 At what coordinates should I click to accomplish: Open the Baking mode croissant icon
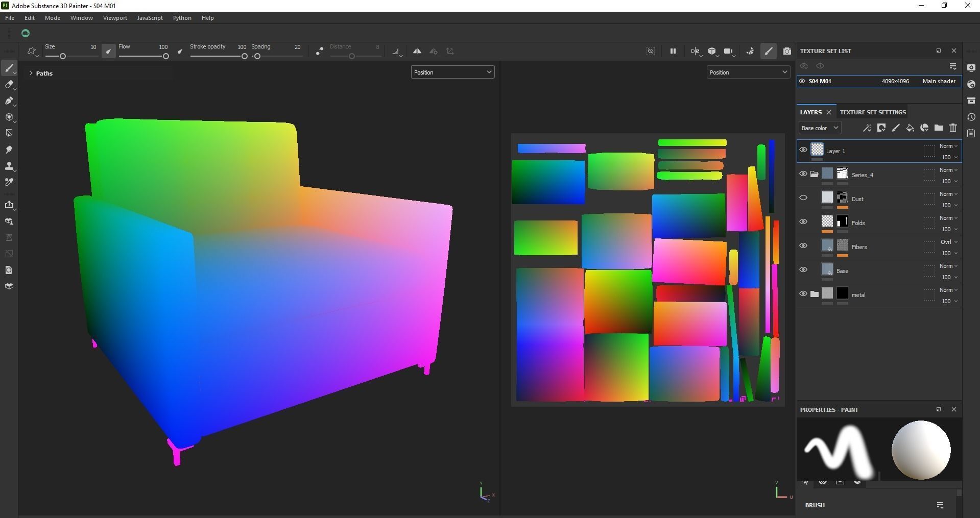tap(750, 51)
